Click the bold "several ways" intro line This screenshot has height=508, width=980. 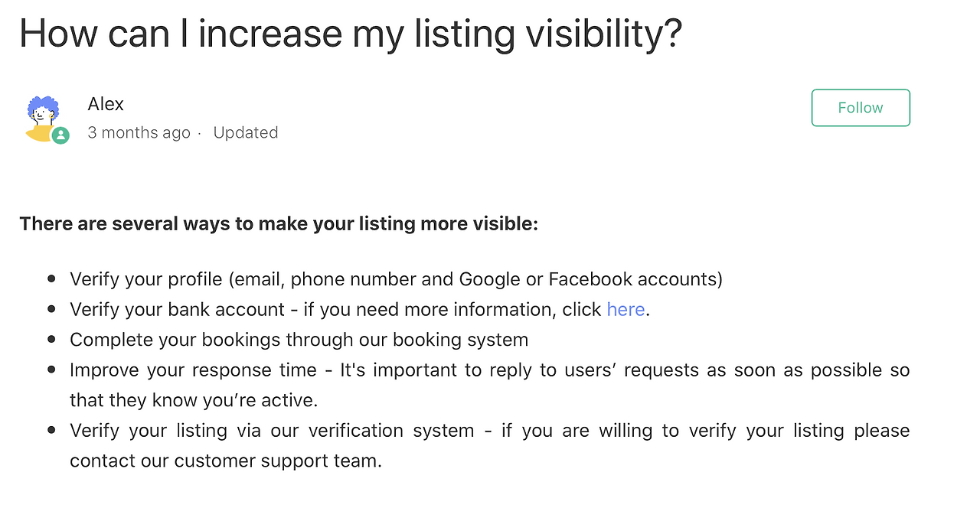tap(279, 223)
